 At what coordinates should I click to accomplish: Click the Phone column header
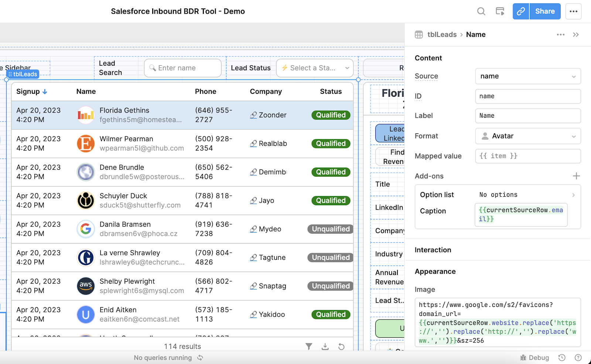[206, 92]
